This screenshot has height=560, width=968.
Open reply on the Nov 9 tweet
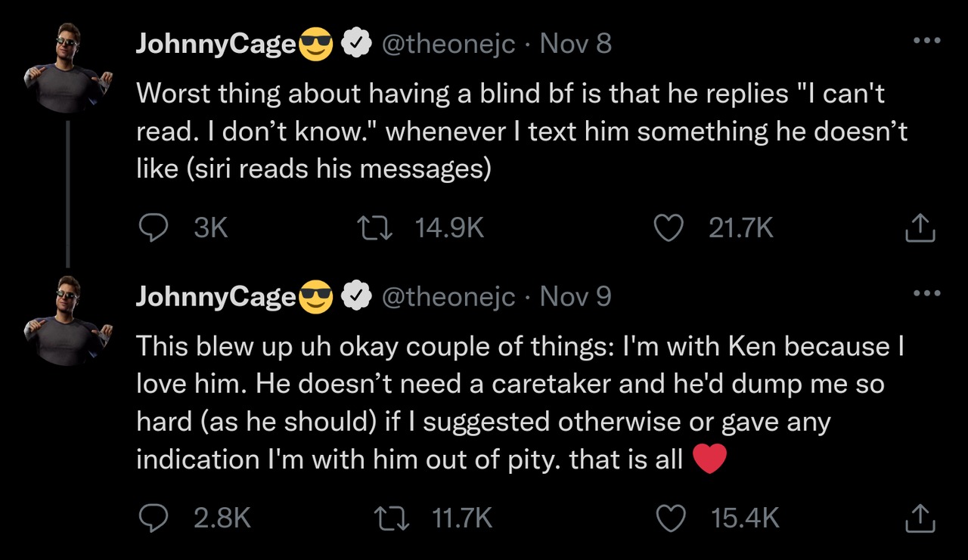pos(154,518)
